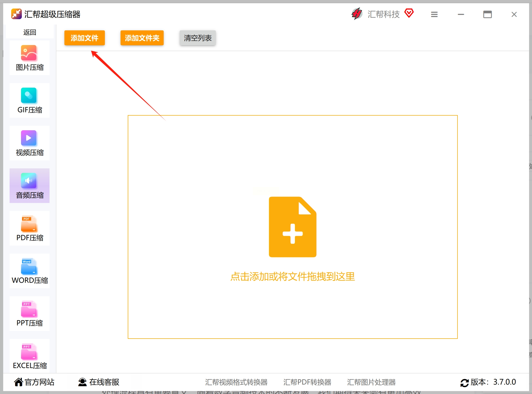Viewport: 532px width, 394px height.
Task: Open the hamburger menu in title bar
Action: (x=434, y=14)
